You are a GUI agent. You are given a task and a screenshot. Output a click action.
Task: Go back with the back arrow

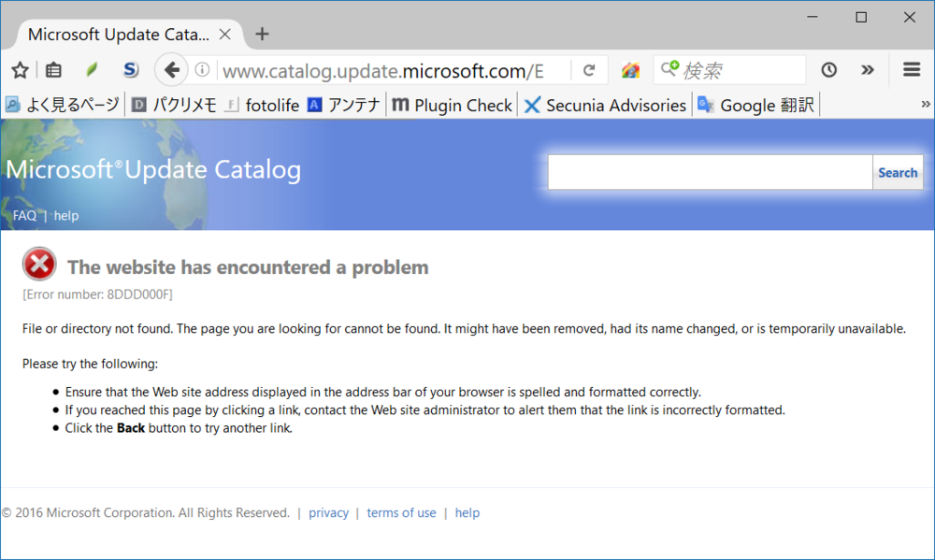pyautogui.click(x=172, y=70)
